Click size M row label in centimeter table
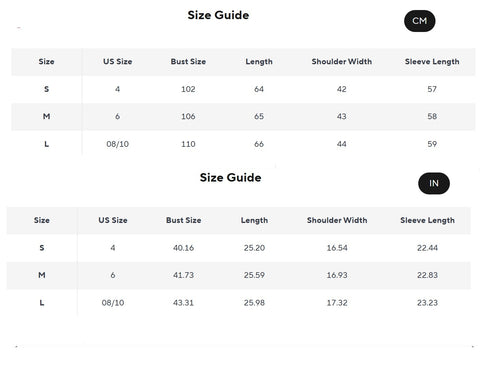Viewport: 480px width, 371px height. pos(46,116)
